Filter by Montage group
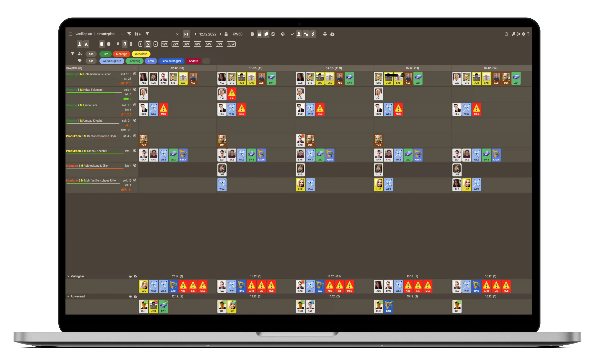This screenshot has height=364, width=592. click(x=122, y=54)
